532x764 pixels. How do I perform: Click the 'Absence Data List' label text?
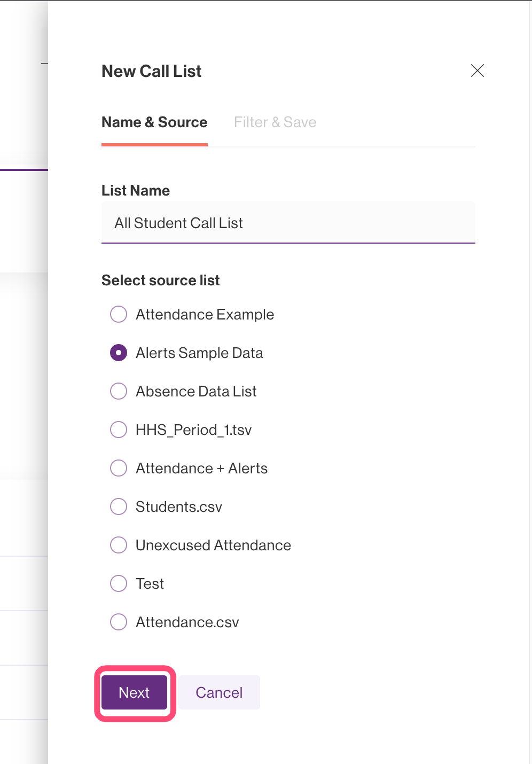[196, 391]
